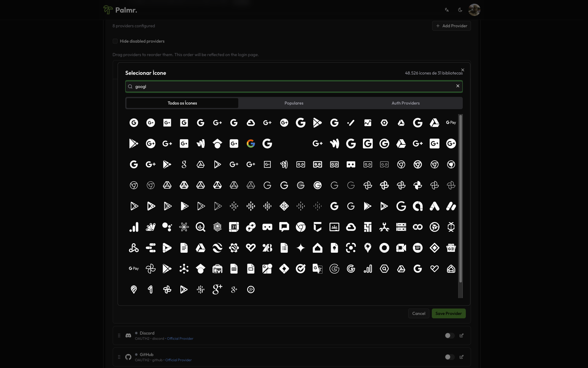Choose the infinity loop icon in sixth row
Viewport: 588px width, 368px height.
coord(417,227)
